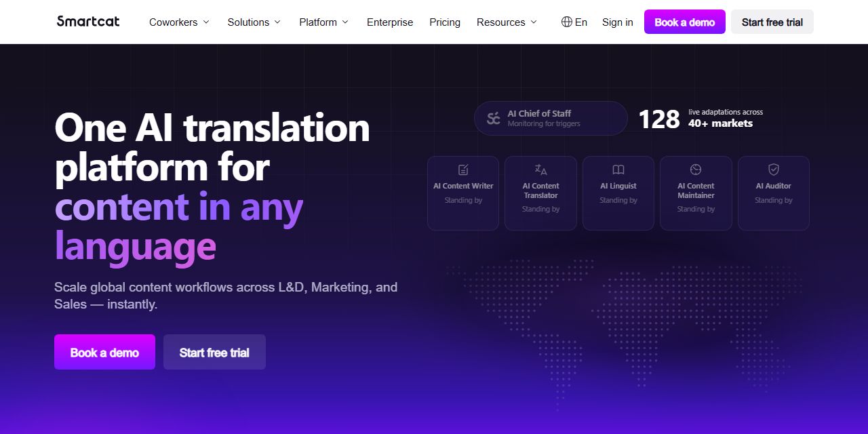Viewport: 868px width, 434px height.
Task: Click the hero Start free trial button
Action: tap(214, 352)
